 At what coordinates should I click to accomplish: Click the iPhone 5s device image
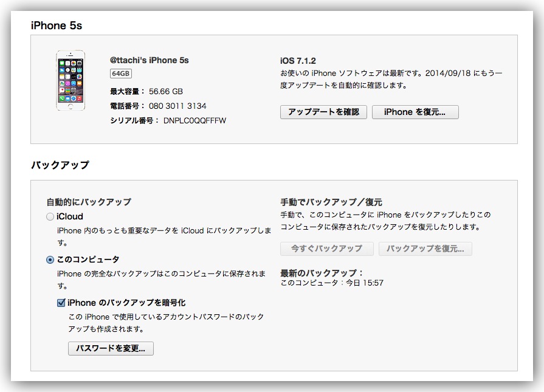click(x=70, y=80)
